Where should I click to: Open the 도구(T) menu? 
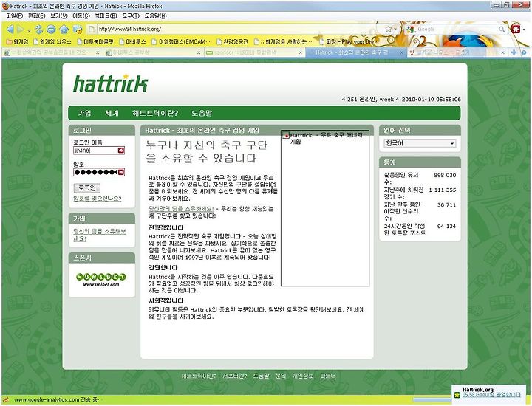(x=131, y=16)
